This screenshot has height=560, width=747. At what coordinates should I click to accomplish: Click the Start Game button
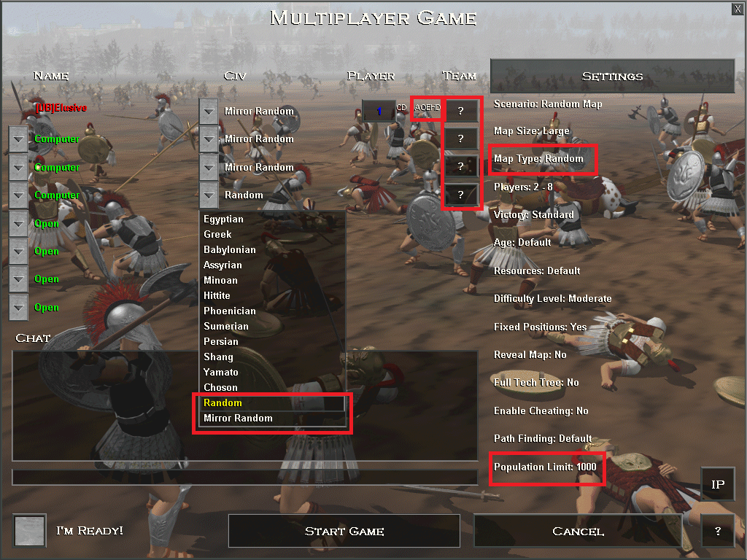[x=344, y=531]
